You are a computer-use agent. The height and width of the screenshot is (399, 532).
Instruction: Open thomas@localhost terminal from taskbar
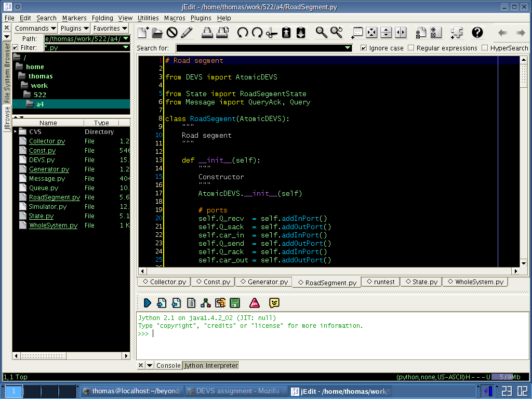pos(132,391)
